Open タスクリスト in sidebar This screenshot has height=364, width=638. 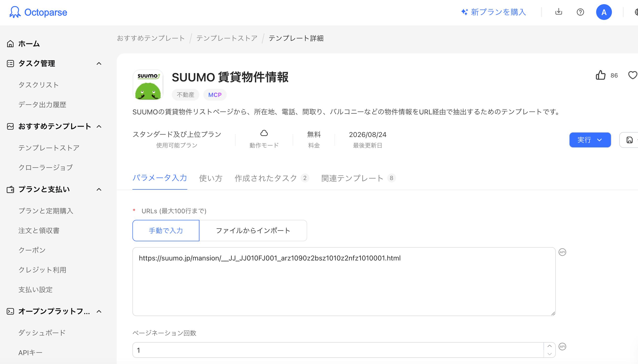39,85
